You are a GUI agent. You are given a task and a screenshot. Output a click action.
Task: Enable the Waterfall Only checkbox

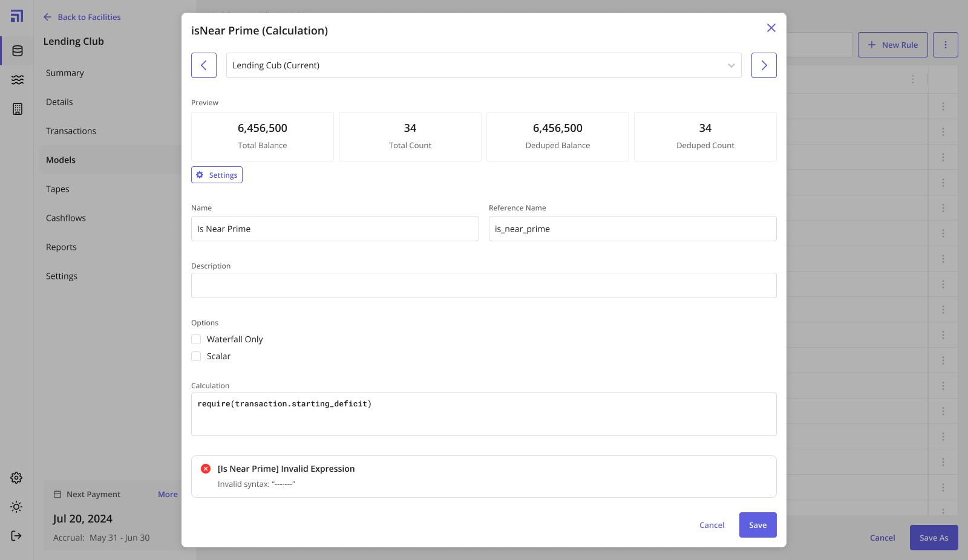click(x=196, y=339)
